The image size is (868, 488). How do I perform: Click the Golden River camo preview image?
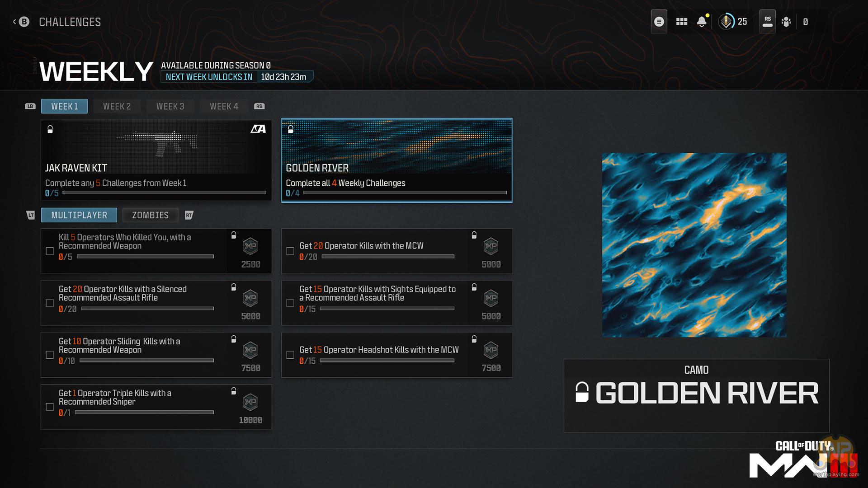pos(694,245)
